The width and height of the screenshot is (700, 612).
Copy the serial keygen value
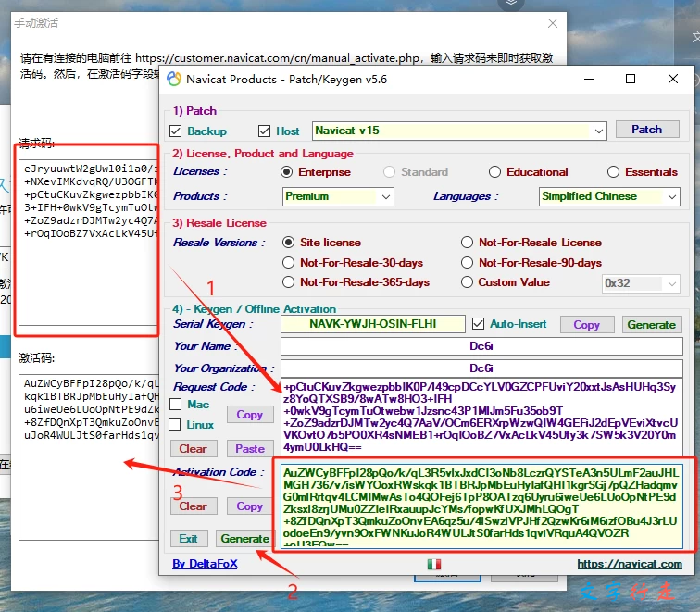click(587, 325)
